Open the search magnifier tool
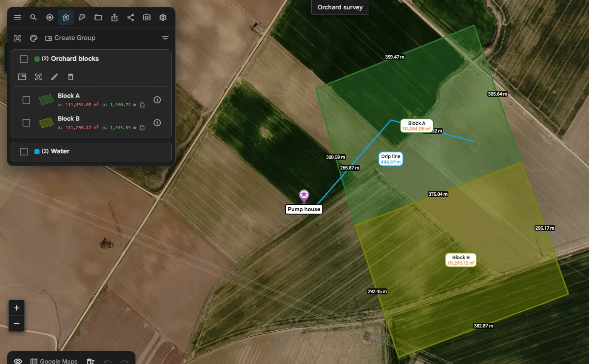The image size is (589, 364). (34, 17)
